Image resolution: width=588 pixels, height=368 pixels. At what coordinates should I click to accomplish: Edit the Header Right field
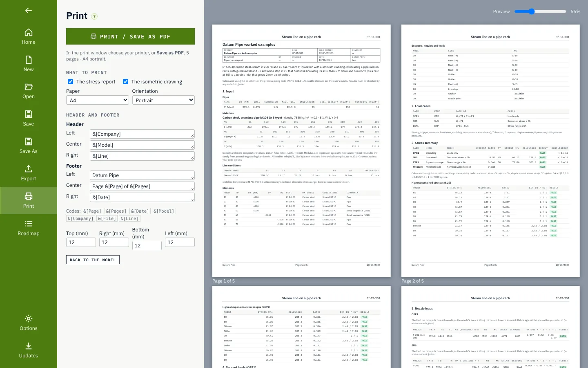(x=142, y=156)
